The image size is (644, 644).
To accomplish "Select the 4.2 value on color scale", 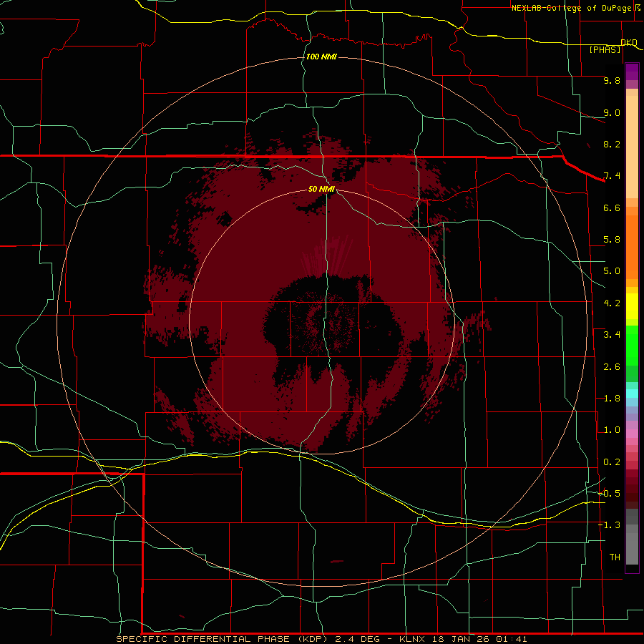I will point(612,303).
